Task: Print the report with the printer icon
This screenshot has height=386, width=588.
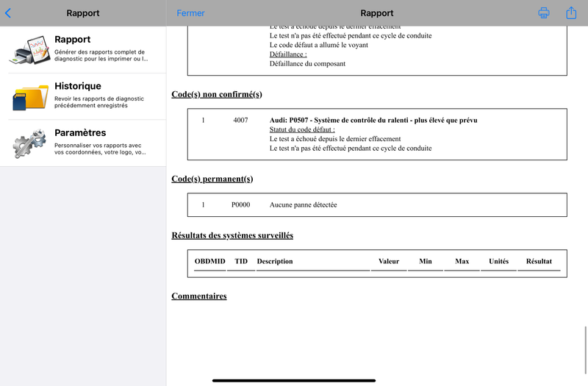Action: pos(544,12)
